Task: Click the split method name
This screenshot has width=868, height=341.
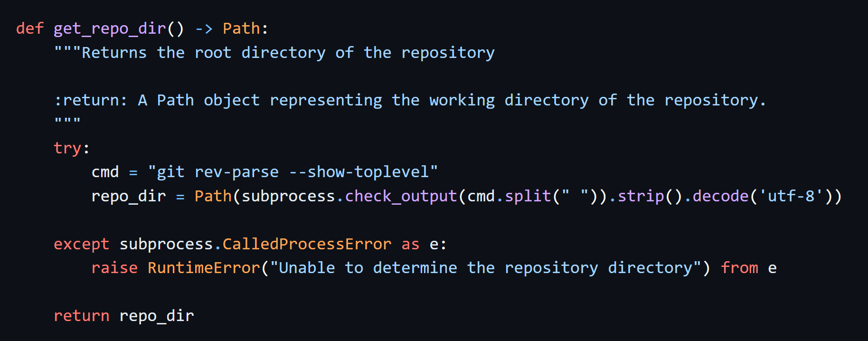Action: click(x=528, y=196)
